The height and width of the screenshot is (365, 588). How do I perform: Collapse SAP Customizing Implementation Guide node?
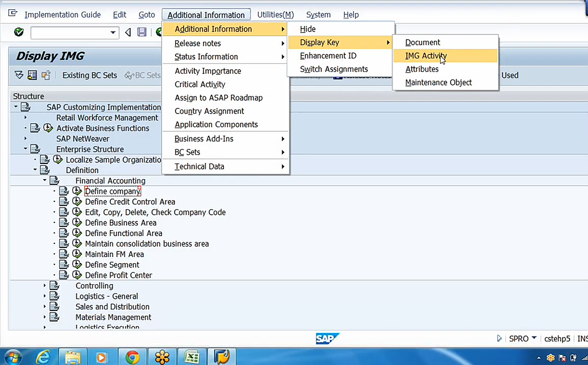[16, 107]
